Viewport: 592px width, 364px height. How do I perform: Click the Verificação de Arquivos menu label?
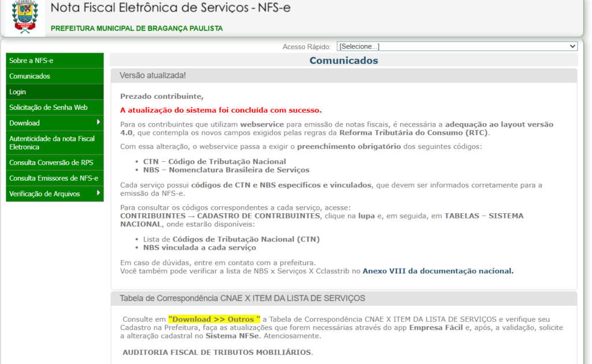tap(45, 194)
